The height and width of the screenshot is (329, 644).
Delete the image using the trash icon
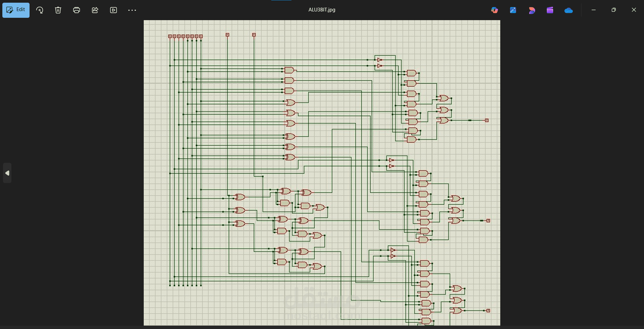(x=58, y=10)
